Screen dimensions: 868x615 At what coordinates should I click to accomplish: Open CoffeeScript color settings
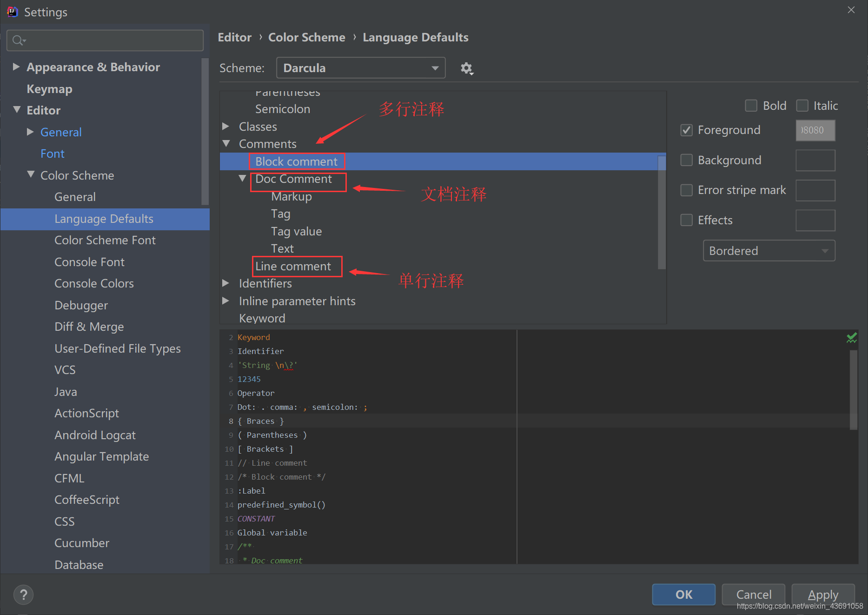pyautogui.click(x=87, y=500)
